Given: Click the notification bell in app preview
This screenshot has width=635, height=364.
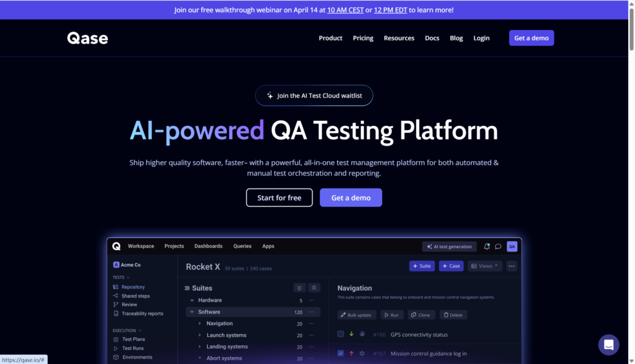Looking at the screenshot, I should click(x=487, y=246).
